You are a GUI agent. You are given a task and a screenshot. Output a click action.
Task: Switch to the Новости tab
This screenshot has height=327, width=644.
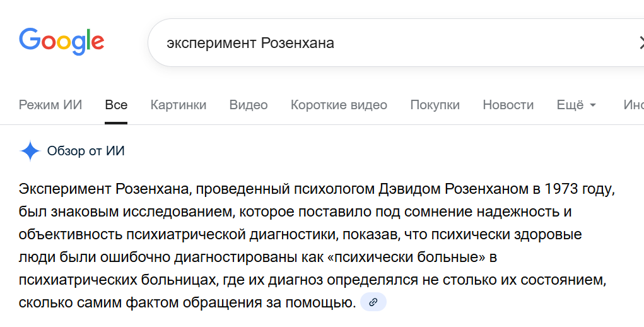[x=508, y=105]
